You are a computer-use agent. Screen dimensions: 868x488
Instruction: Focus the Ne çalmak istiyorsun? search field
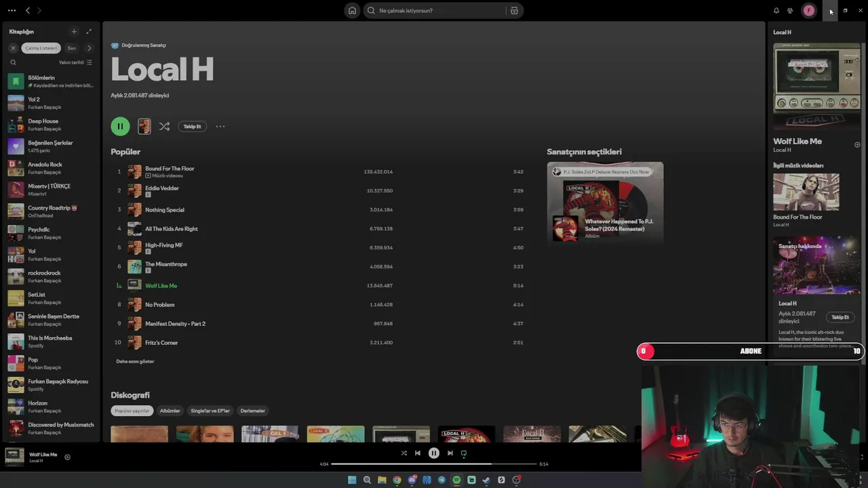[x=439, y=10]
